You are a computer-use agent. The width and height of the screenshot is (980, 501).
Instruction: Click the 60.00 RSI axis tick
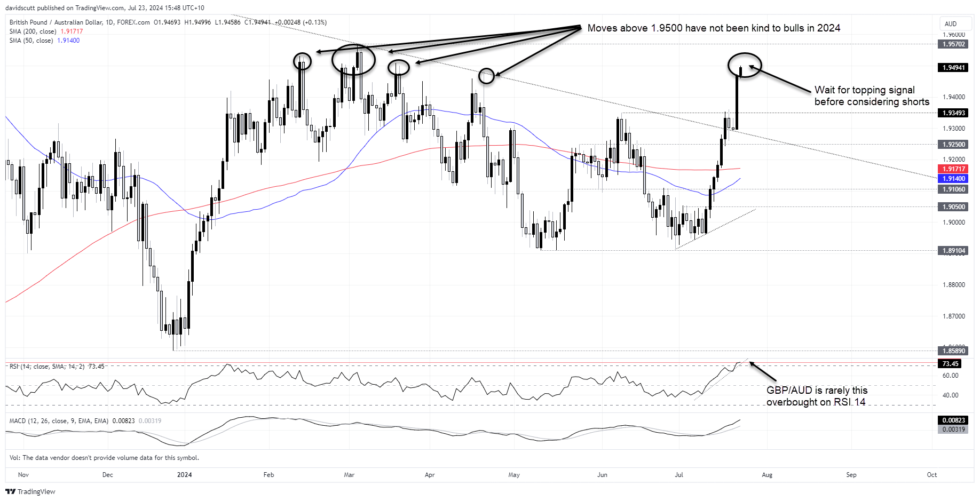pos(951,376)
